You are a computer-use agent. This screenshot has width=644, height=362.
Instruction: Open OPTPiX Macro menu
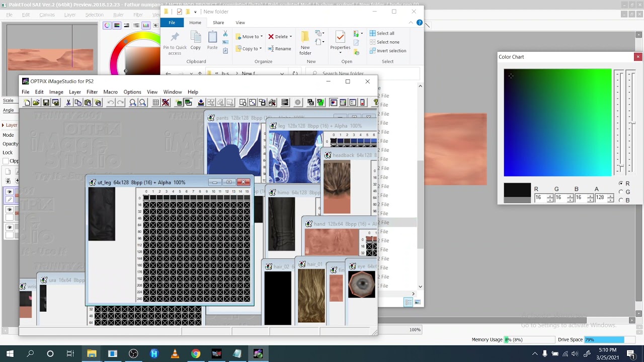click(x=110, y=92)
